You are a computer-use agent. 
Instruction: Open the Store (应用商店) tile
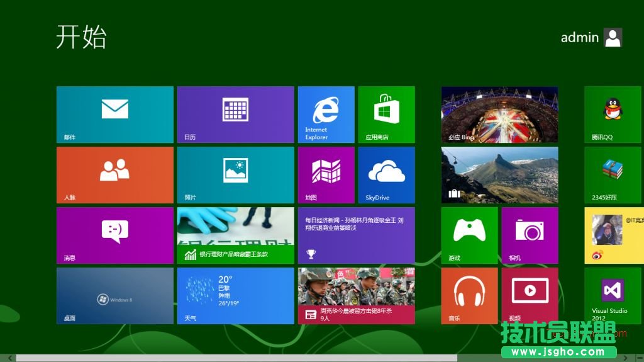[386, 115]
